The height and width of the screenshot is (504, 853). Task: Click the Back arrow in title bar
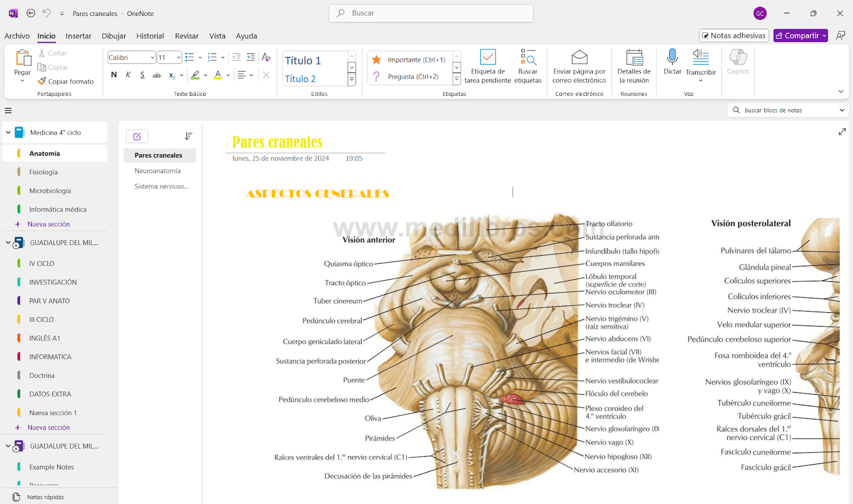31,13
